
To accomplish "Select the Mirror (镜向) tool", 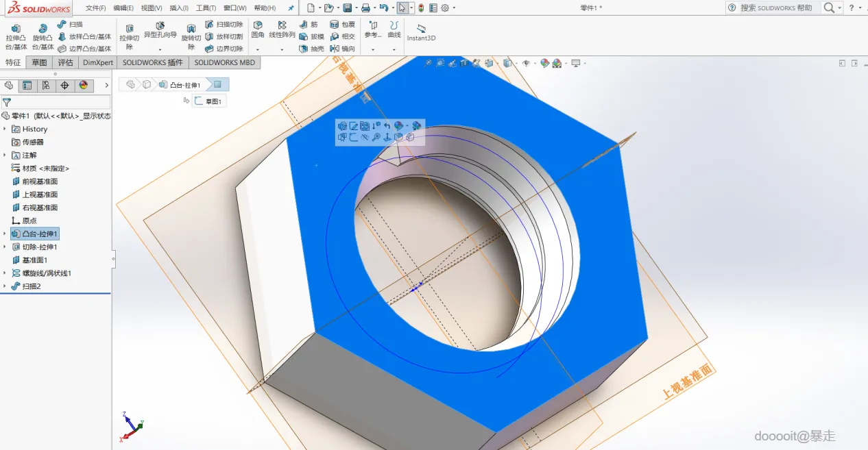I will point(343,49).
